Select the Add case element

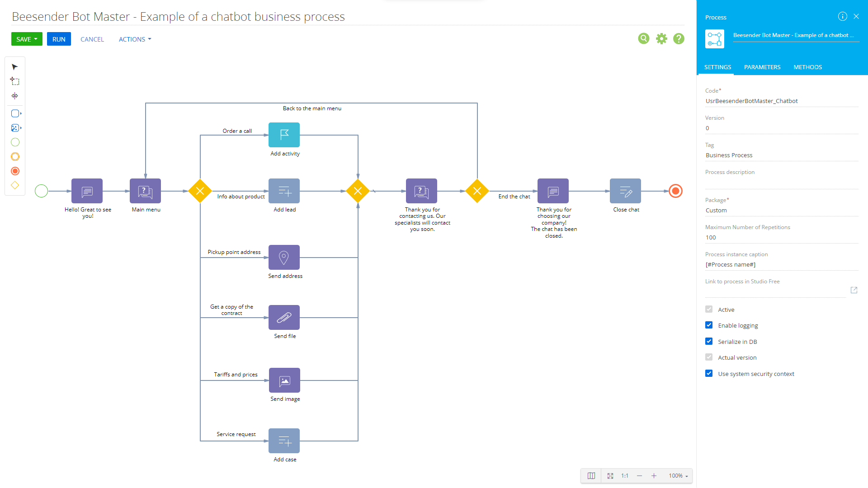click(x=284, y=441)
